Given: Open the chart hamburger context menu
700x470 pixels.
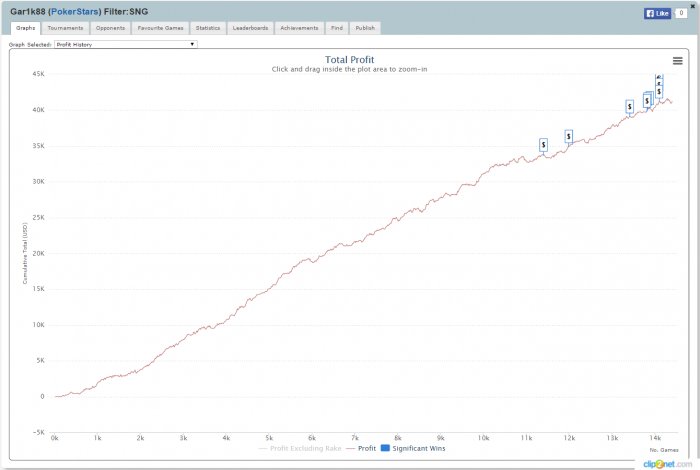Looking at the screenshot, I should [677, 61].
